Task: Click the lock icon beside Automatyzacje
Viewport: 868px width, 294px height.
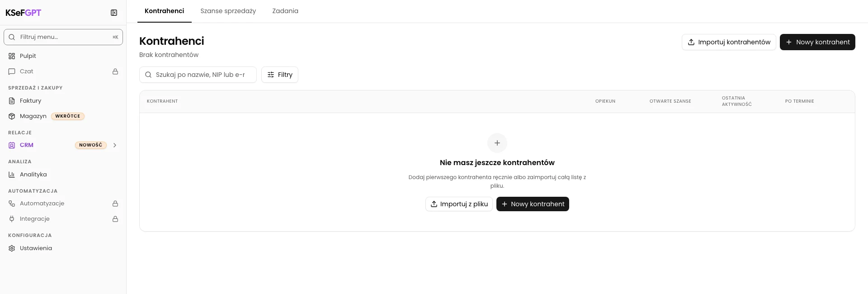Action: (115, 204)
